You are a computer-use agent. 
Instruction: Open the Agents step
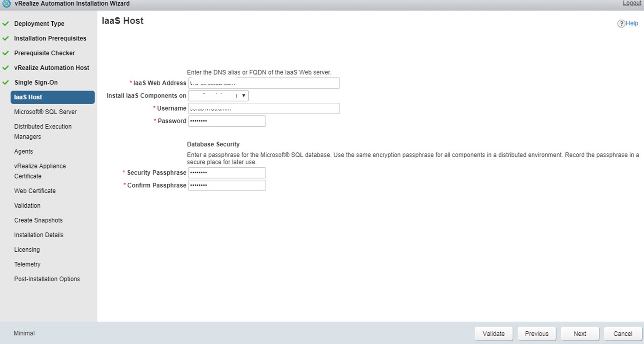tap(24, 151)
